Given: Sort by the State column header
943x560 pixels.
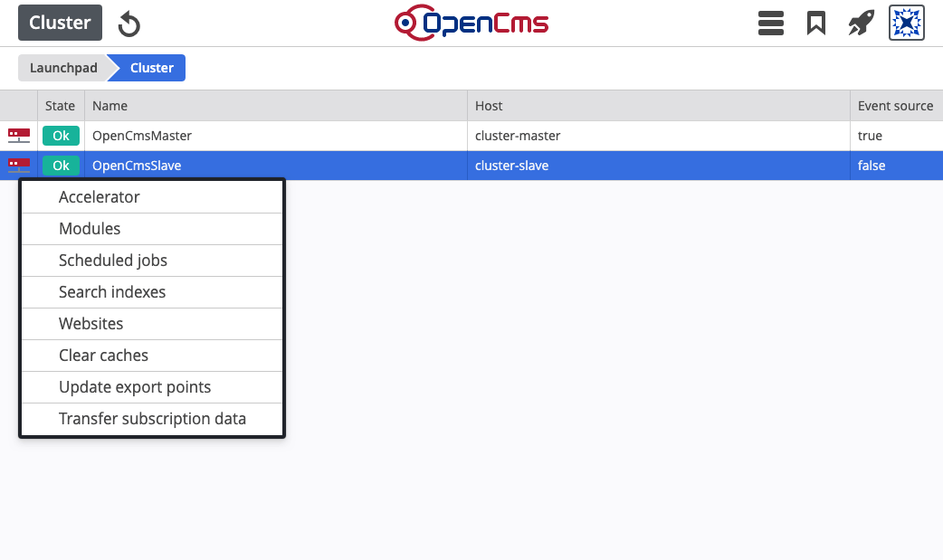Looking at the screenshot, I should [x=61, y=106].
